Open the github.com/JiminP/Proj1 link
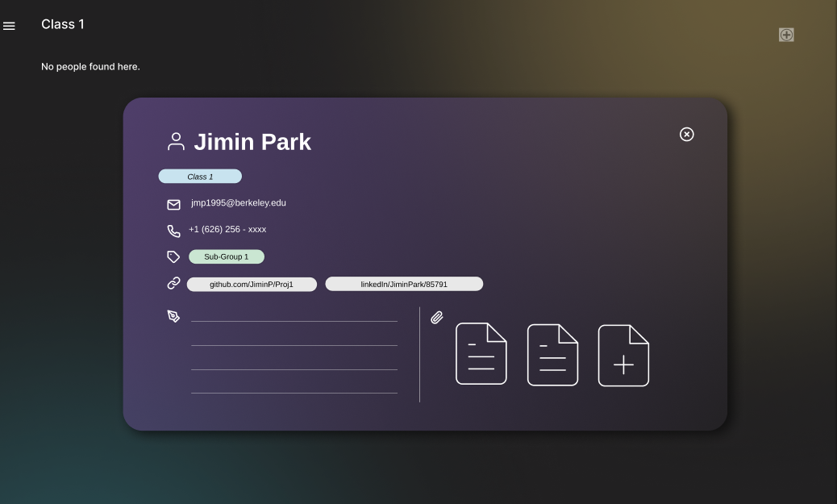This screenshot has height=504, width=837. [x=252, y=284]
